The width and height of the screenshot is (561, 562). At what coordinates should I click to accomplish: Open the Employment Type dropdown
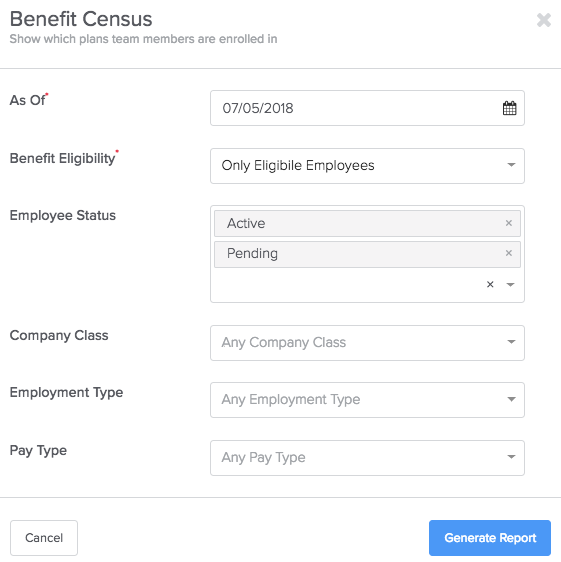367,400
